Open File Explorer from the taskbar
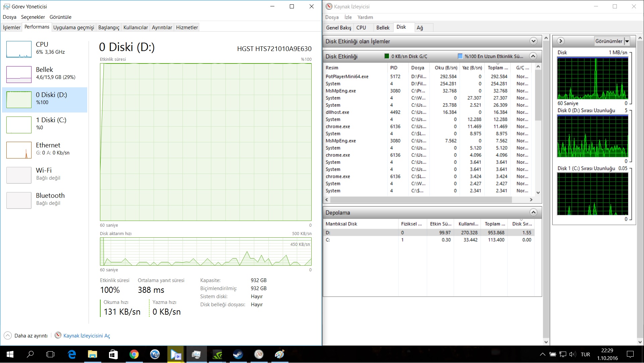 pos(92,354)
